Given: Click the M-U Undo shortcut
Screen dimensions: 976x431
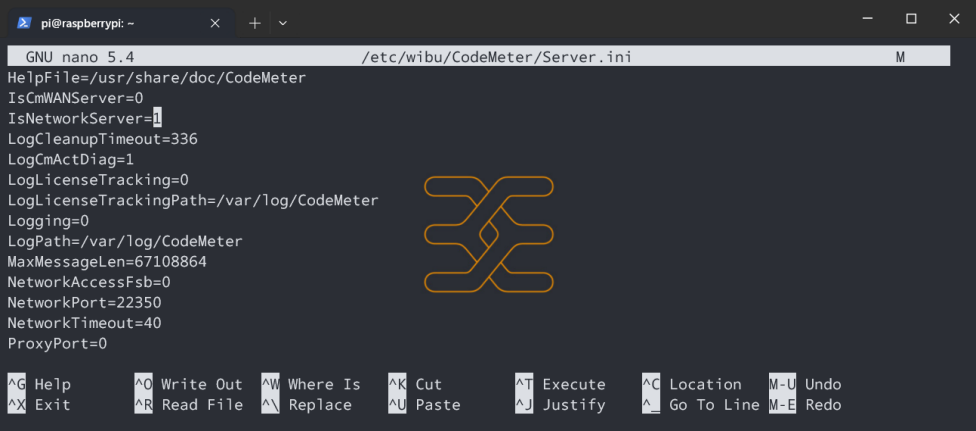Looking at the screenshot, I should click(x=805, y=384).
